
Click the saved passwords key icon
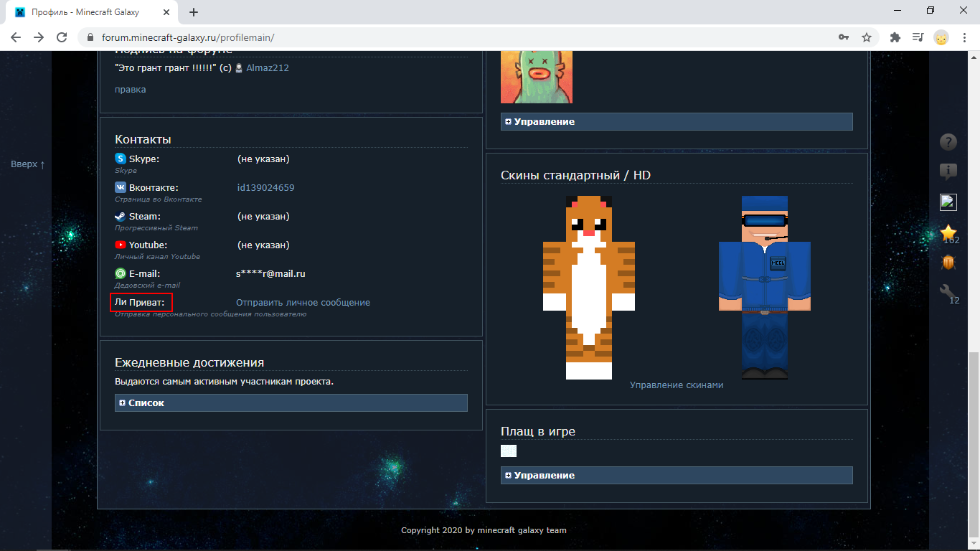coord(844,37)
